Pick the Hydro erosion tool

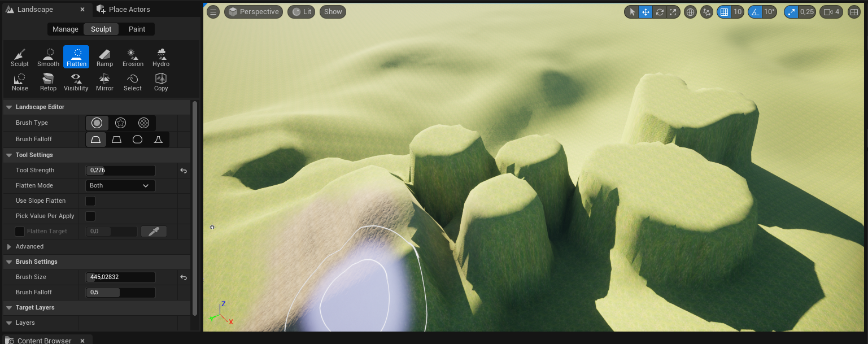tap(161, 57)
